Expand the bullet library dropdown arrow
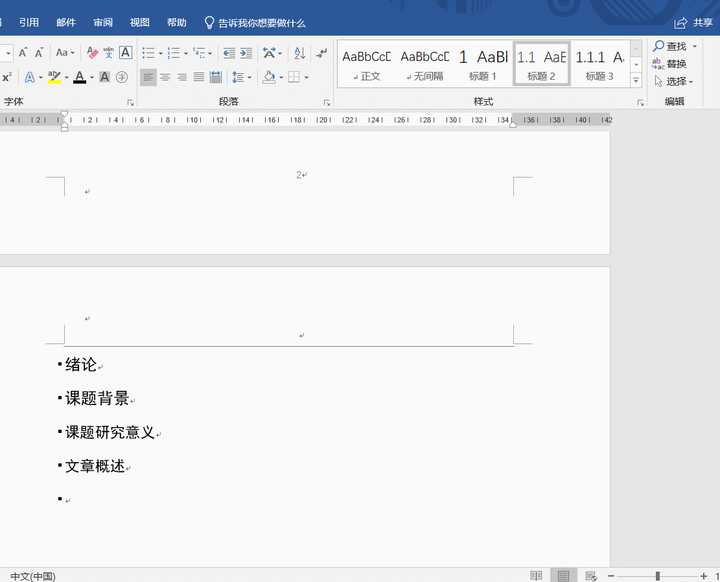 (161, 53)
